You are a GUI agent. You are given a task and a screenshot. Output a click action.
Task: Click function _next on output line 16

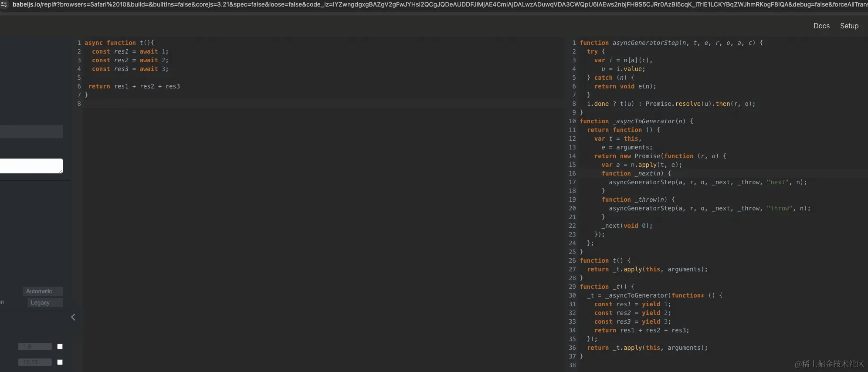(x=633, y=173)
